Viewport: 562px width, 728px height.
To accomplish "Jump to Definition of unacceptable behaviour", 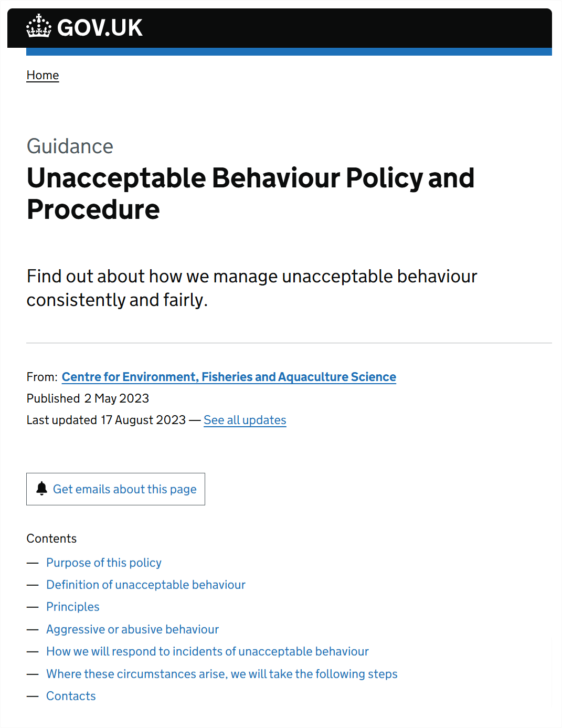I will tap(146, 585).
